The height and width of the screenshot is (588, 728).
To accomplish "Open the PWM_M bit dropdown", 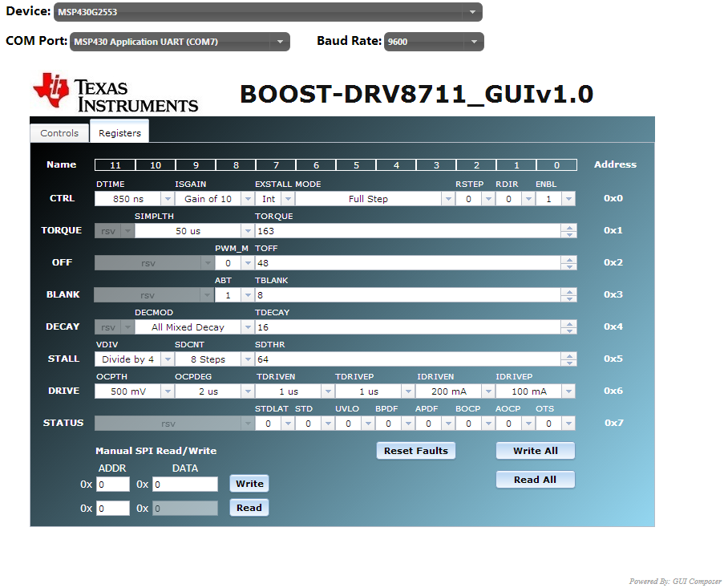I will [x=234, y=263].
